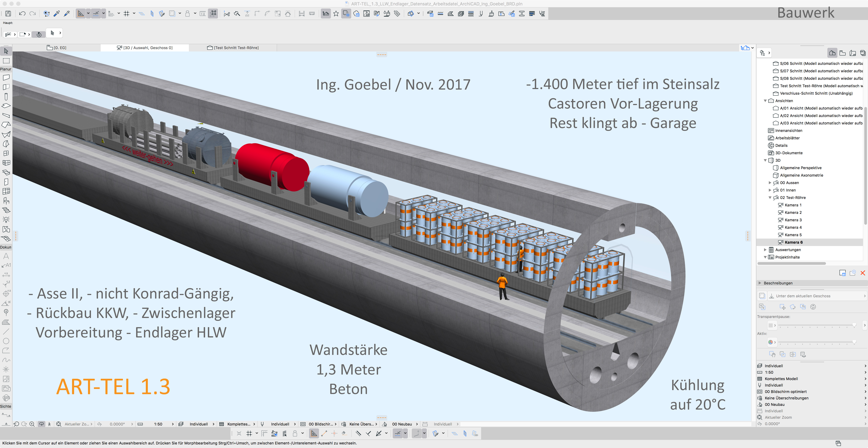The width and height of the screenshot is (868, 448).
Task: Click the red X delete icon
Action: [x=863, y=273]
